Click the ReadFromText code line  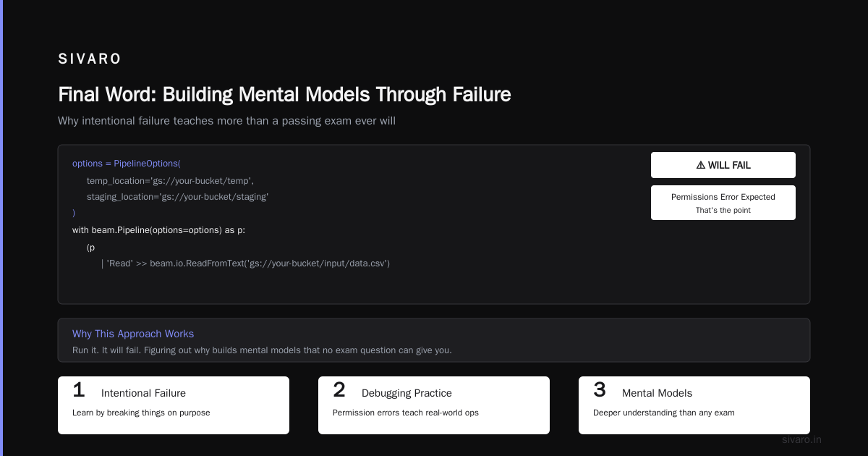tap(246, 263)
